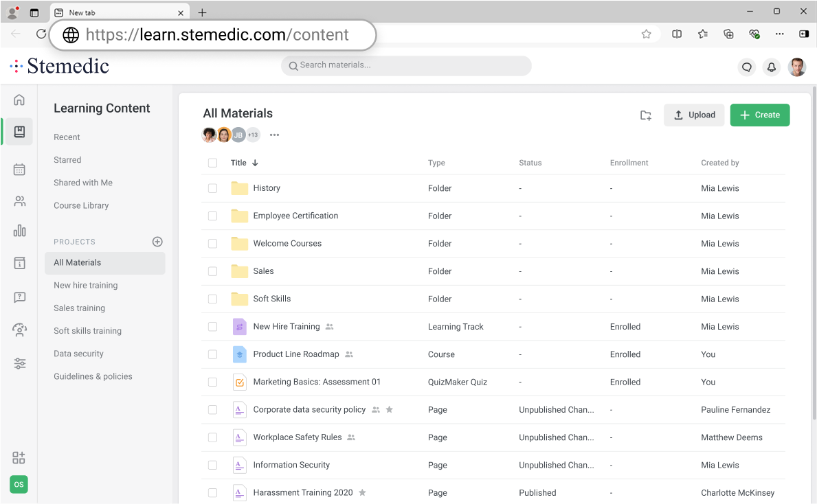817x504 pixels.
Task: Check the checkbox next to History folder
Action: pyautogui.click(x=212, y=187)
